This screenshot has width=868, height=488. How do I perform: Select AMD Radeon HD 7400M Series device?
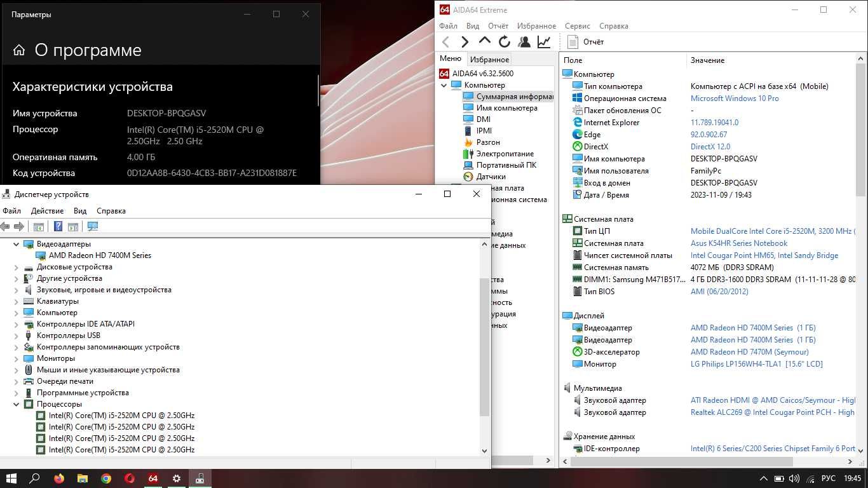tap(100, 255)
